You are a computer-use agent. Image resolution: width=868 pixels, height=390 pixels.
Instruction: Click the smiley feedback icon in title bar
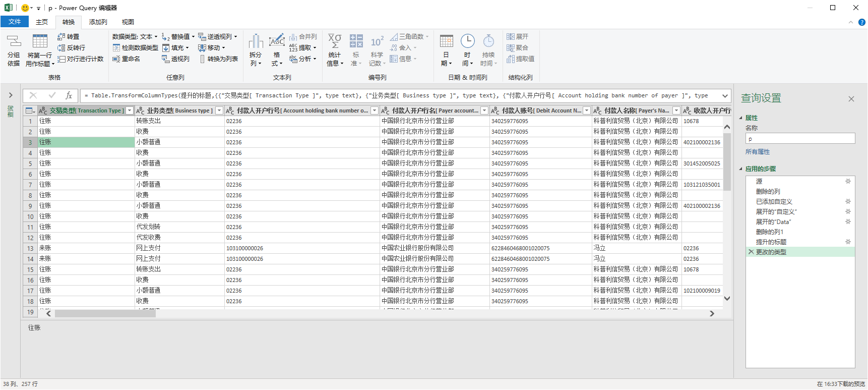point(25,8)
